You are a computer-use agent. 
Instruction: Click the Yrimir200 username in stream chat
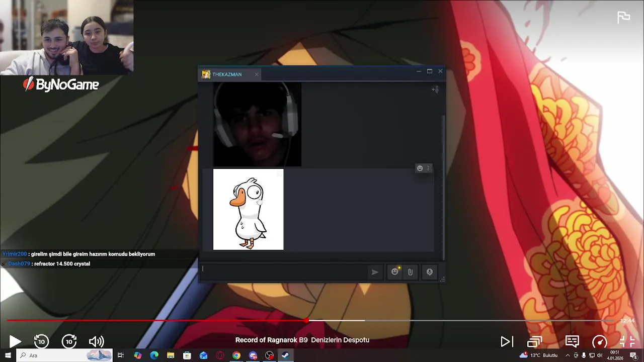click(x=15, y=254)
